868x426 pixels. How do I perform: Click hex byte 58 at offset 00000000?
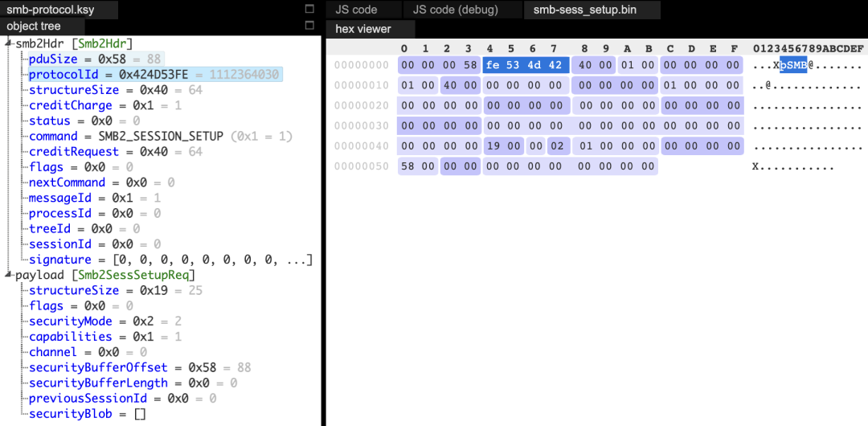coord(469,65)
